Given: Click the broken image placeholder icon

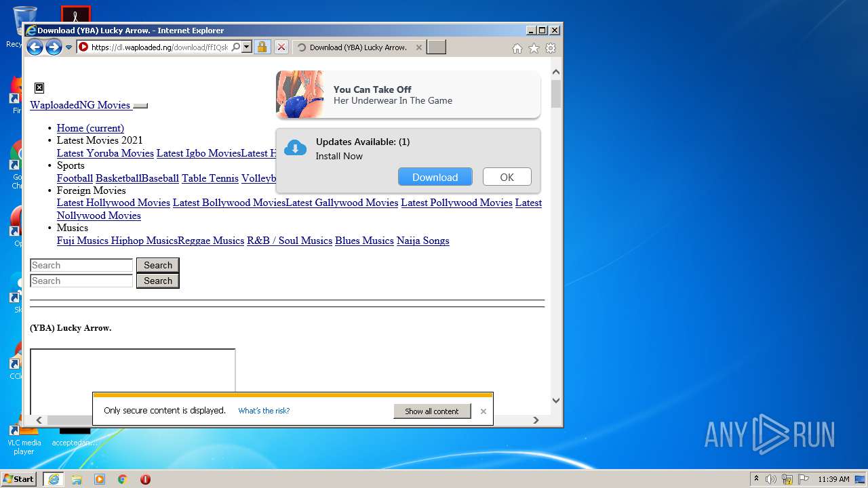Looking at the screenshot, I should click(x=39, y=87).
